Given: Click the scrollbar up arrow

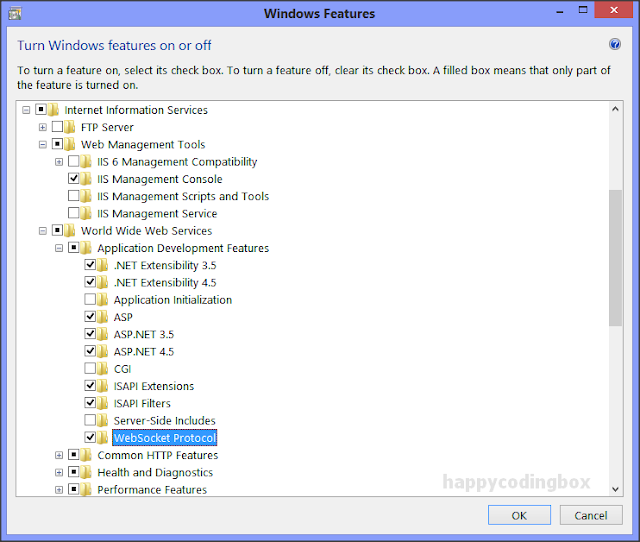Looking at the screenshot, I should (x=616, y=109).
